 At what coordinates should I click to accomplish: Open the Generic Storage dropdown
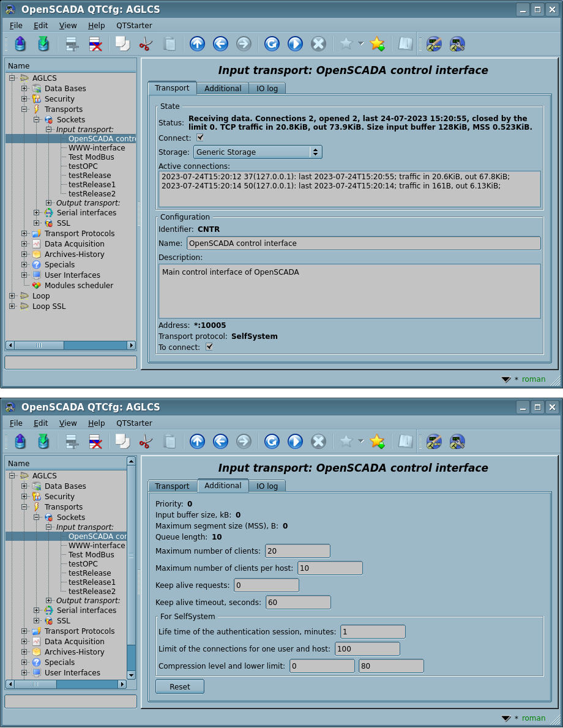pos(258,152)
